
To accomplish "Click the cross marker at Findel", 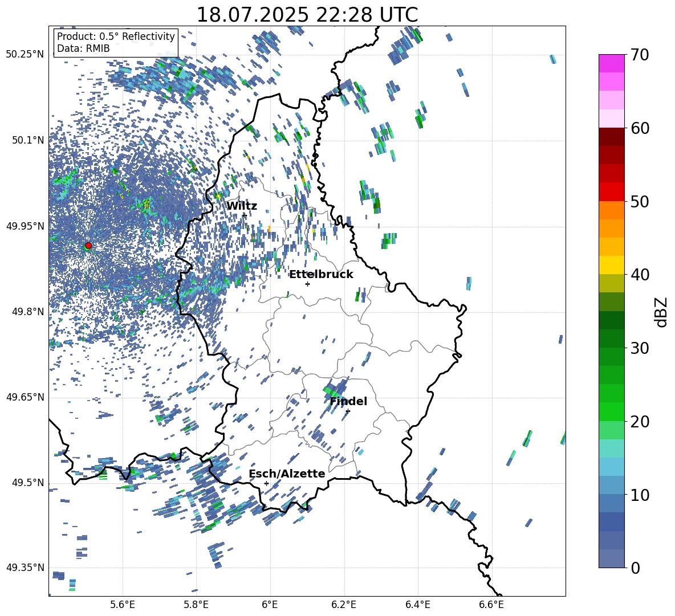I will coord(348,411).
